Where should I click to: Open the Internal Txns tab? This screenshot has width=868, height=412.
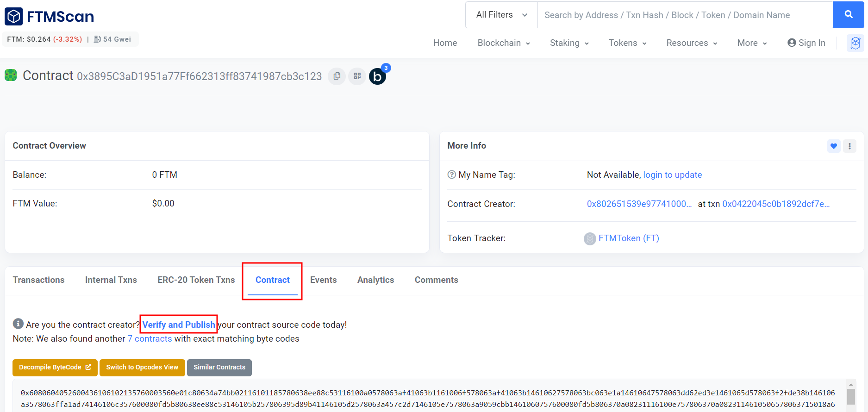coord(111,280)
